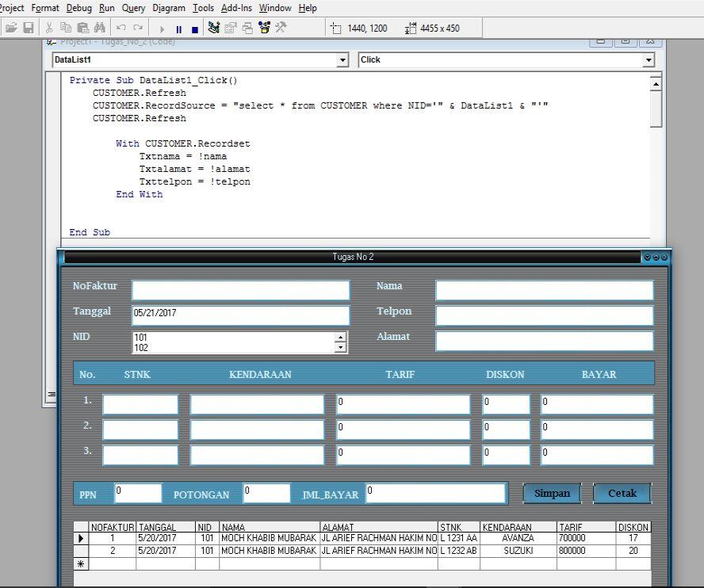Click the Bayar field in row 2

[x=597, y=430]
